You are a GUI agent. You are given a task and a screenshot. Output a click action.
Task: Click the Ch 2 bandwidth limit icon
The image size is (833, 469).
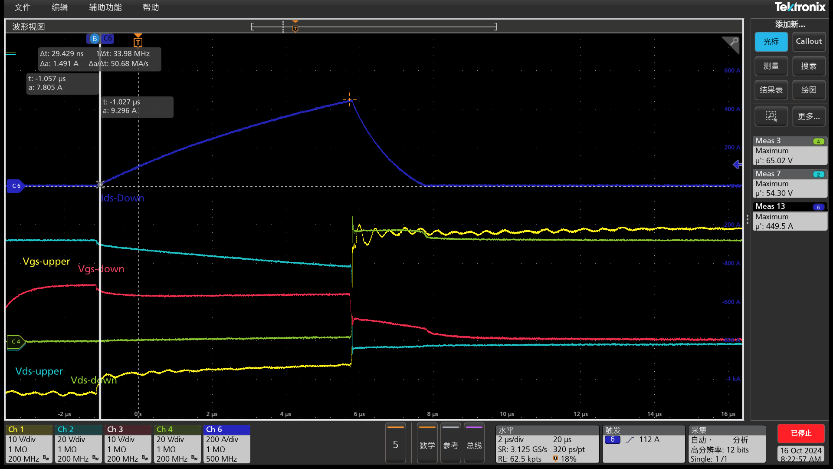[x=95, y=458]
